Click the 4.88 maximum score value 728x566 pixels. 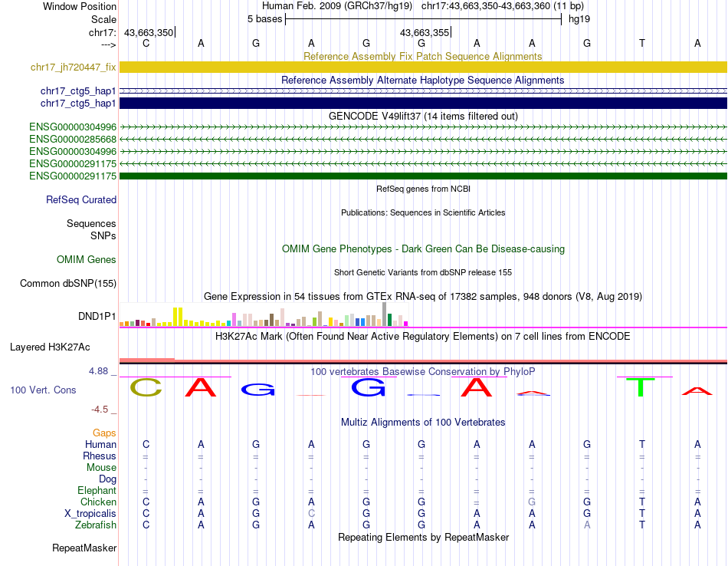point(98,371)
